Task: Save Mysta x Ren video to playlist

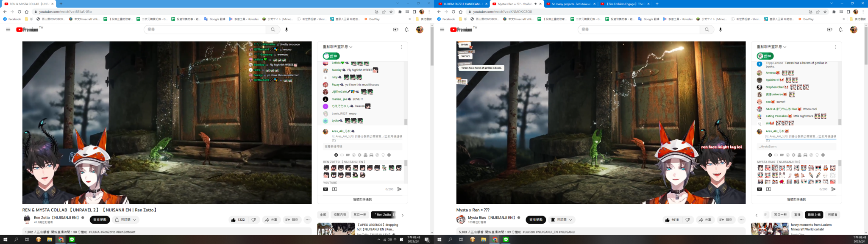Action: point(726,220)
